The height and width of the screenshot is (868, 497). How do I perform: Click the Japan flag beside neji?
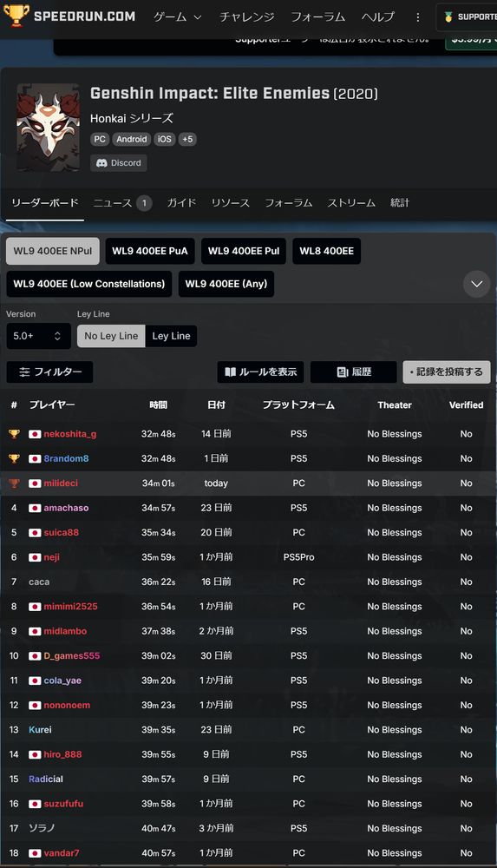[x=35, y=557]
